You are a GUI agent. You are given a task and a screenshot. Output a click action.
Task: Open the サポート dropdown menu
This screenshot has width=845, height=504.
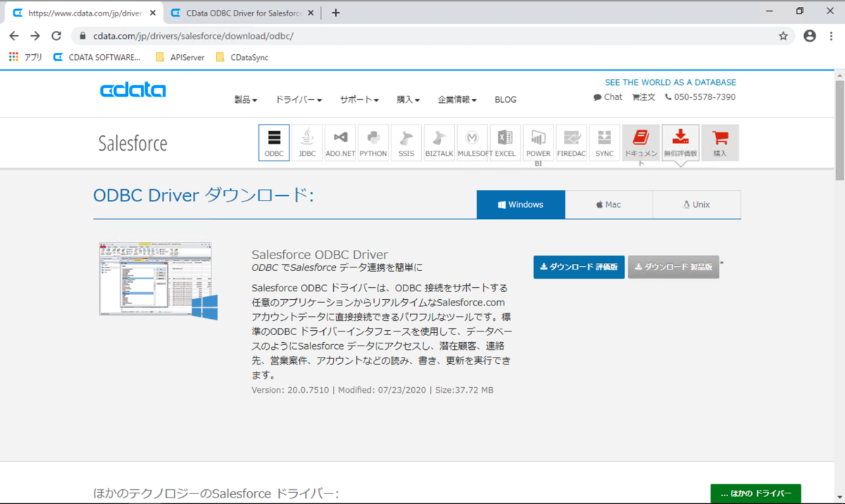(359, 100)
